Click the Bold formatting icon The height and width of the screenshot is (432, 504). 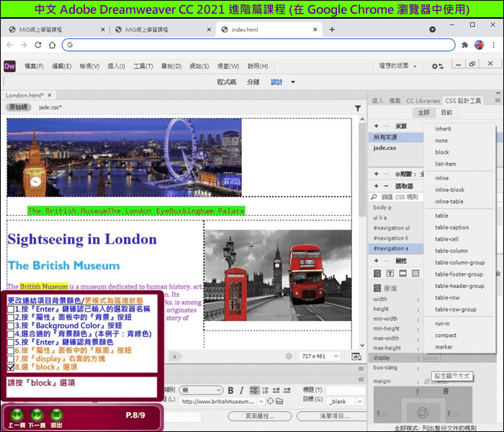point(231,390)
